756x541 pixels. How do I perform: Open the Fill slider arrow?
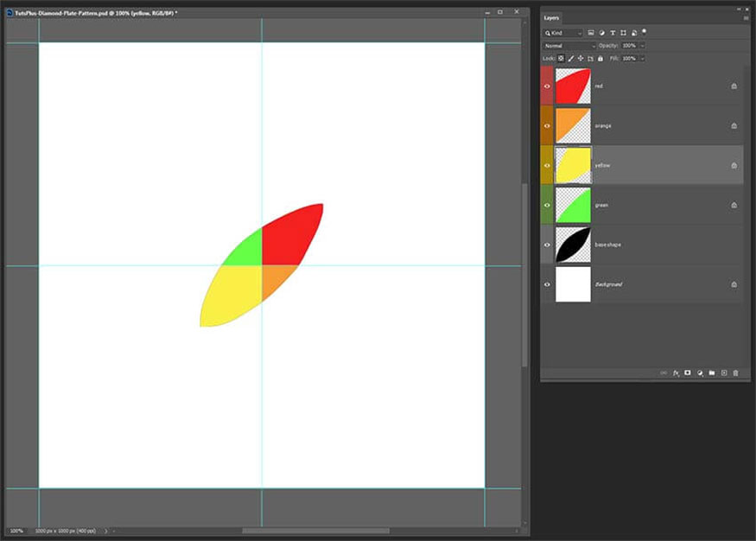[642, 59]
